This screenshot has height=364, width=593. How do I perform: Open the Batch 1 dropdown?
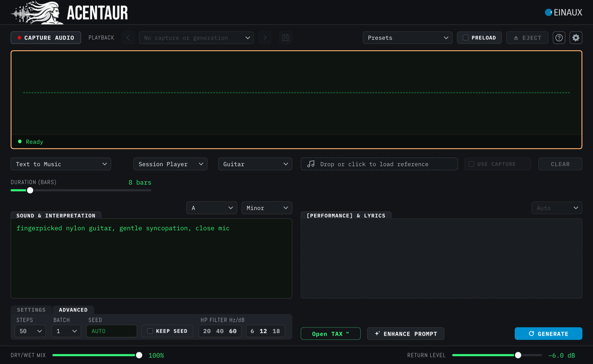pyautogui.click(x=66, y=331)
